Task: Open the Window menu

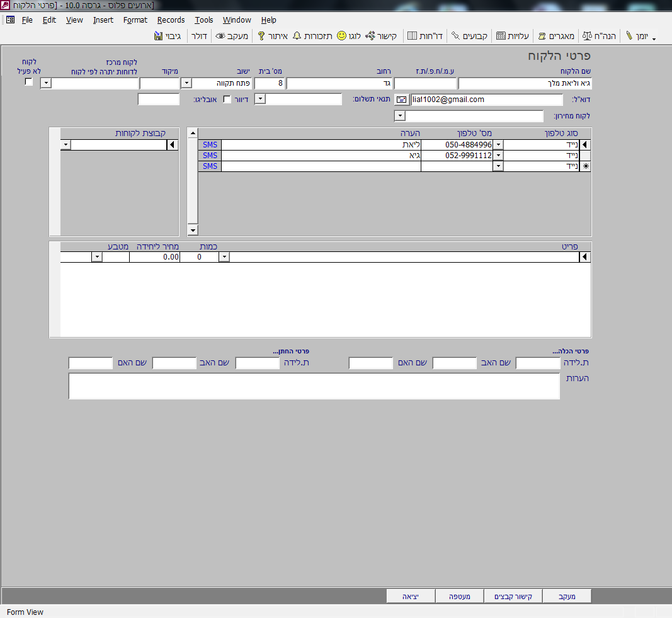Action: pyautogui.click(x=237, y=20)
